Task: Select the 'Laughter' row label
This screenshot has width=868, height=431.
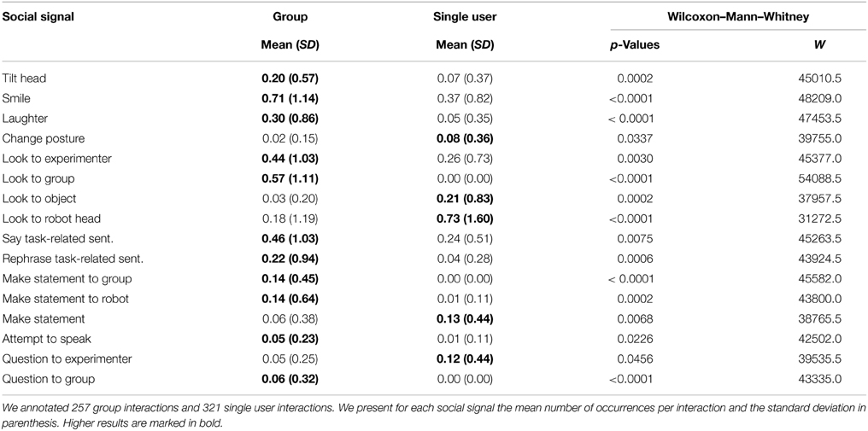Action: [x=24, y=118]
